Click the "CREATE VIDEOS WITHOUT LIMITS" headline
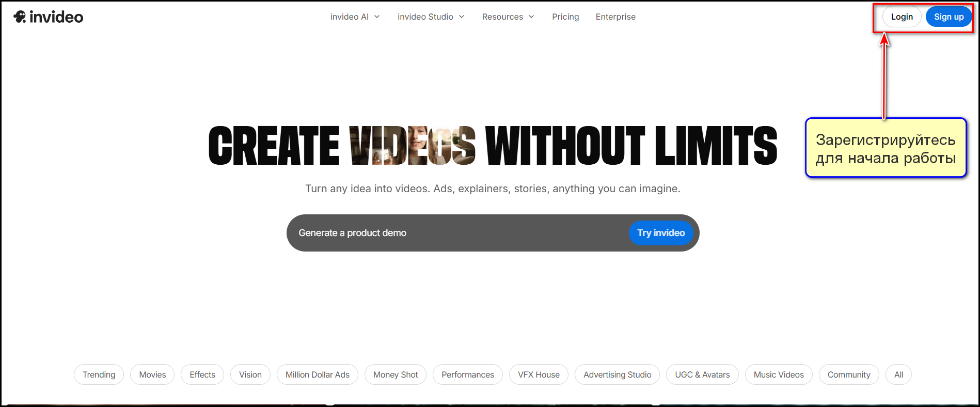Image resolution: width=980 pixels, height=407 pixels. tap(493, 146)
